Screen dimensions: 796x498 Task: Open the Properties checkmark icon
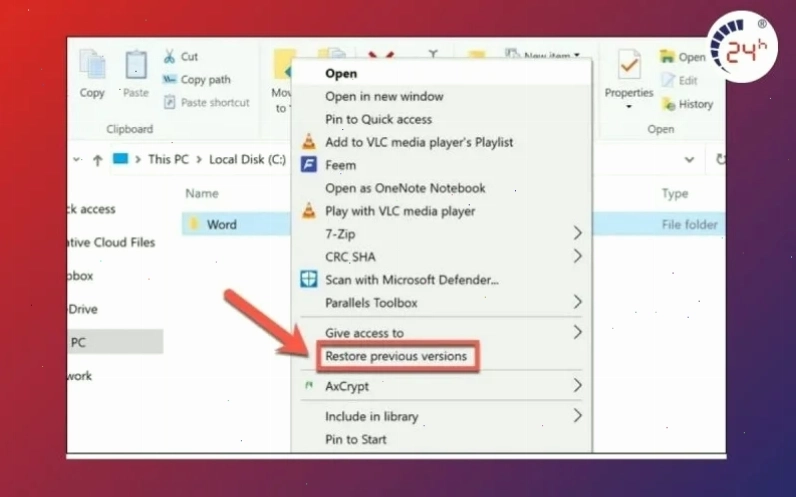pos(629,65)
